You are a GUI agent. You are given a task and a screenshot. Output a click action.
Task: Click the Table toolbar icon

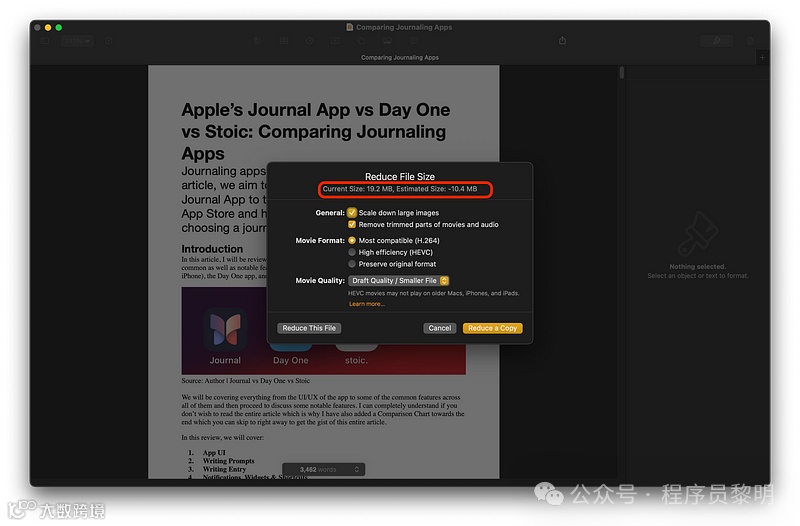(x=284, y=41)
